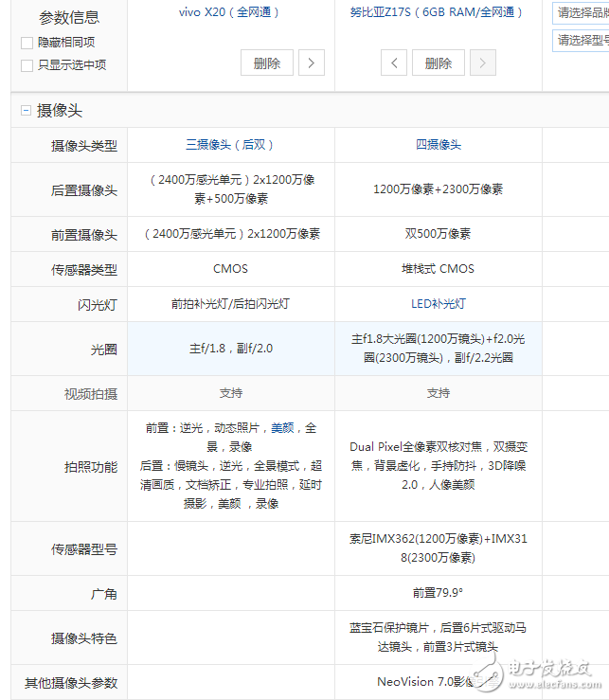Open vivo X20（全网通）product link
The height and width of the screenshot is (700, 609).
point(229,12)
